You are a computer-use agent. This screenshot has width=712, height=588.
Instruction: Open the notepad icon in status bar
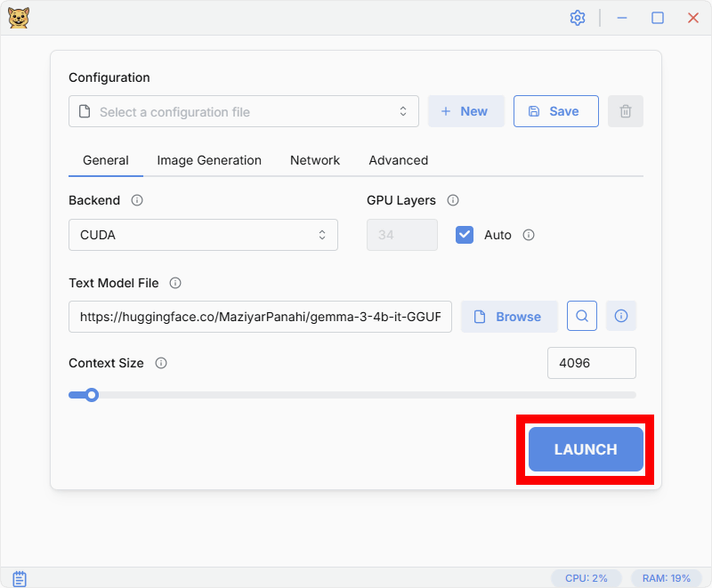tap(20, 578)
